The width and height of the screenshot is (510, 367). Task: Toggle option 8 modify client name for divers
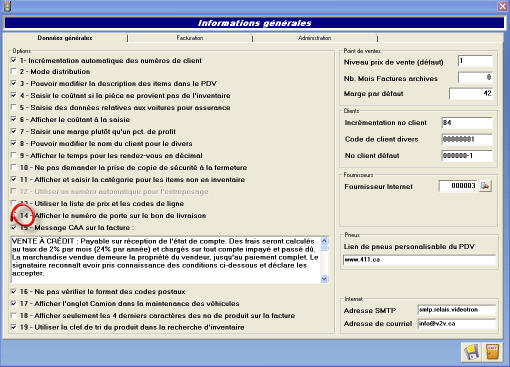point(14,143)
